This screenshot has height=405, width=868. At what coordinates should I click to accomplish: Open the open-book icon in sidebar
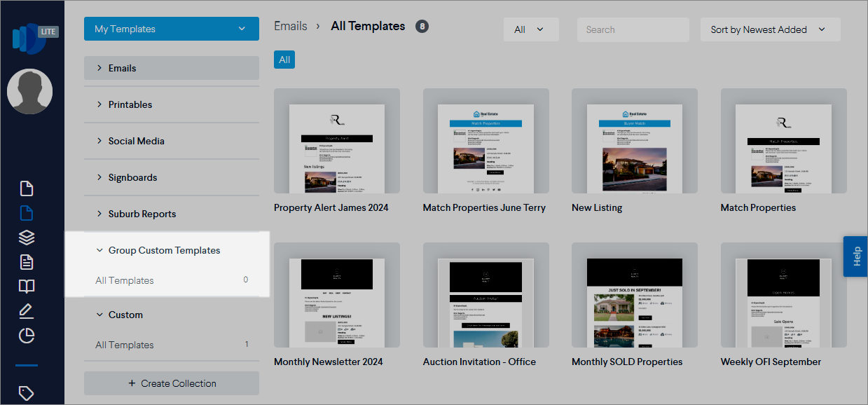[x=27, y=287]
